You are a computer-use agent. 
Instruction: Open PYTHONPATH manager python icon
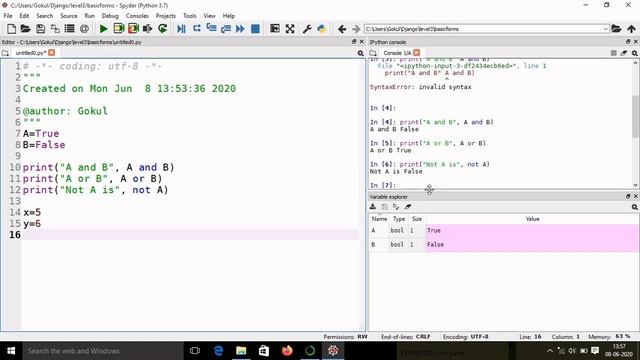pyautogui.click(x=322, y=29)
